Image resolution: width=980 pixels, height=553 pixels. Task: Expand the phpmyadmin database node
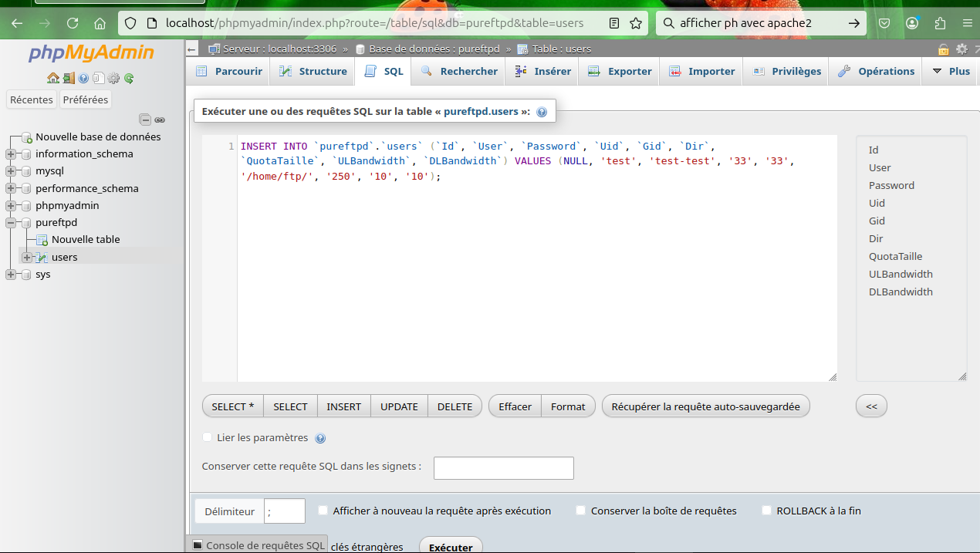pyautogui.click(x=11, y=206)
